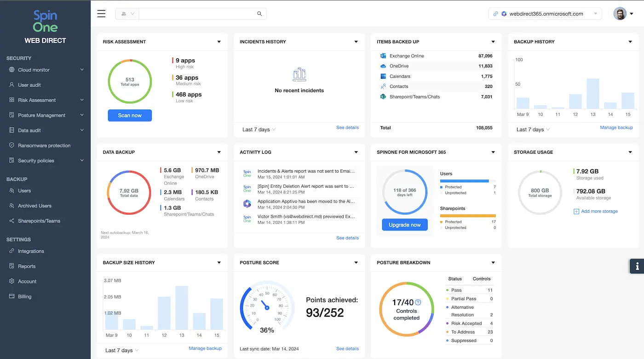
Task: Select the Status tab in Posture Breakdown
Action: [454, 278]
